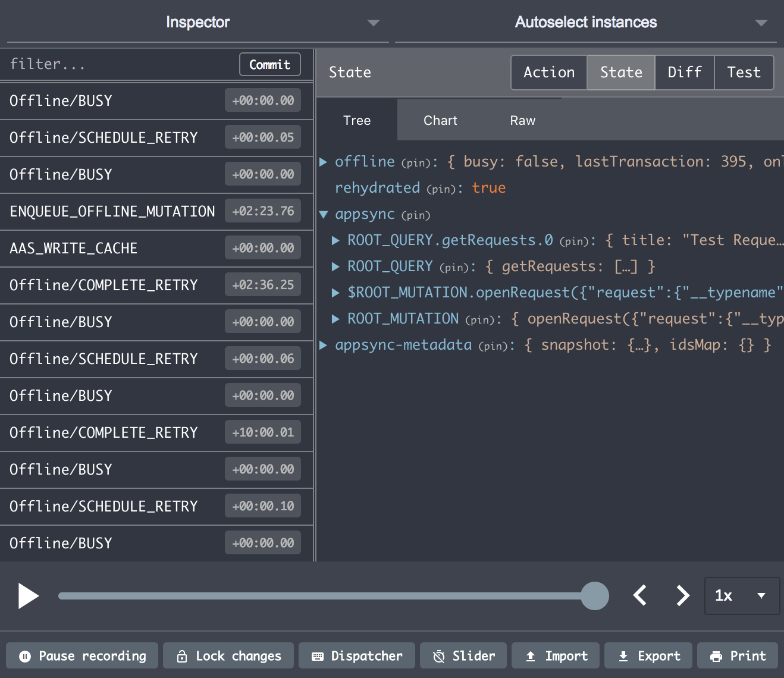Pin the appsync-metadata state key
Screen dimensions: 784x678
[x=493, y=346]
